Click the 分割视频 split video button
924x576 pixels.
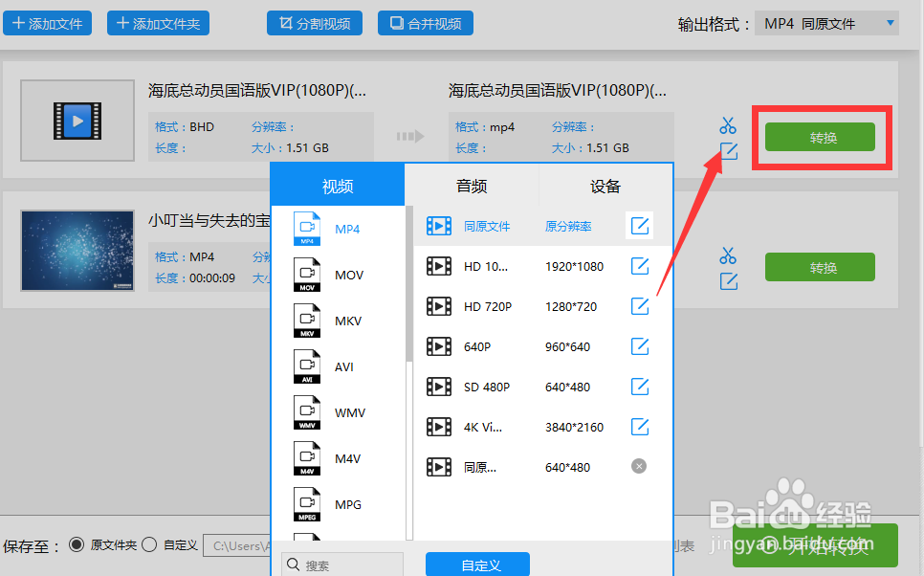click(x=315, y=22)
